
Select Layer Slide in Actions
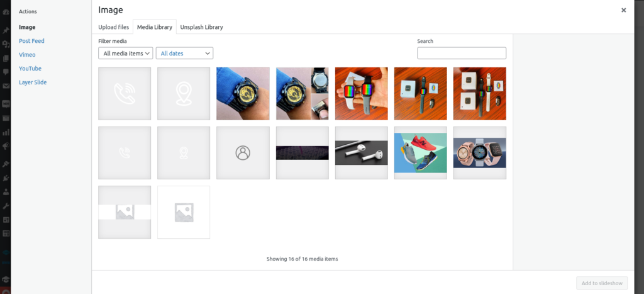tap(33, 82)
